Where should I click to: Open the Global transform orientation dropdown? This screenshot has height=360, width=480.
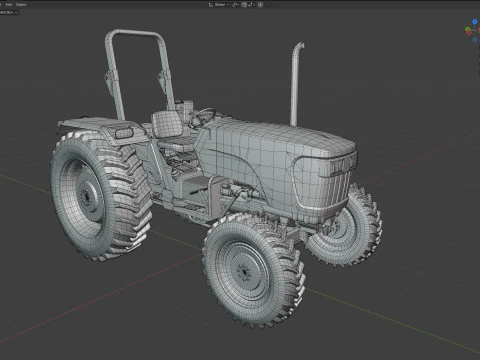219,5
